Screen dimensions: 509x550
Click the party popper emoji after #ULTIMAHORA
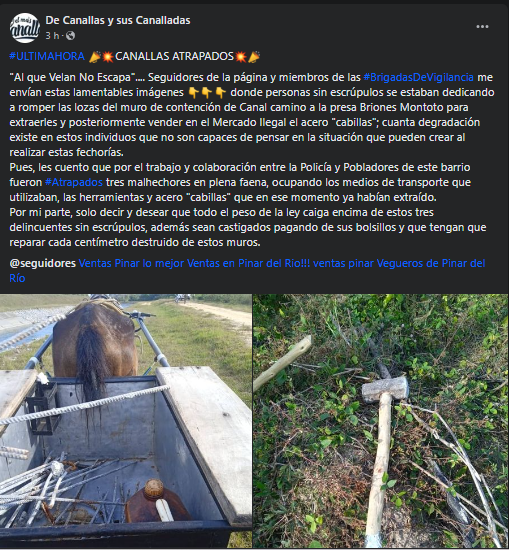pyautogui.click(x=95, y=56)
